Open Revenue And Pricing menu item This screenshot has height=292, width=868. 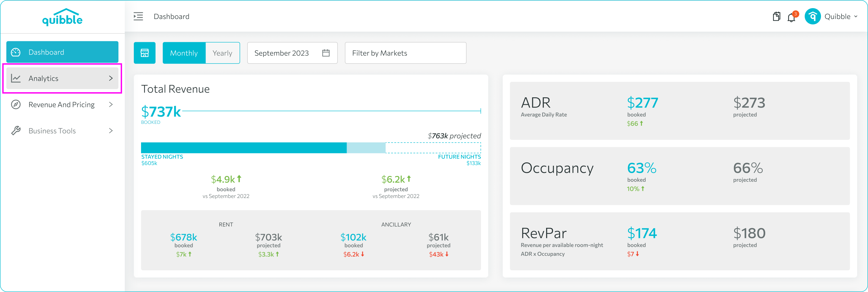pos(62,105)
